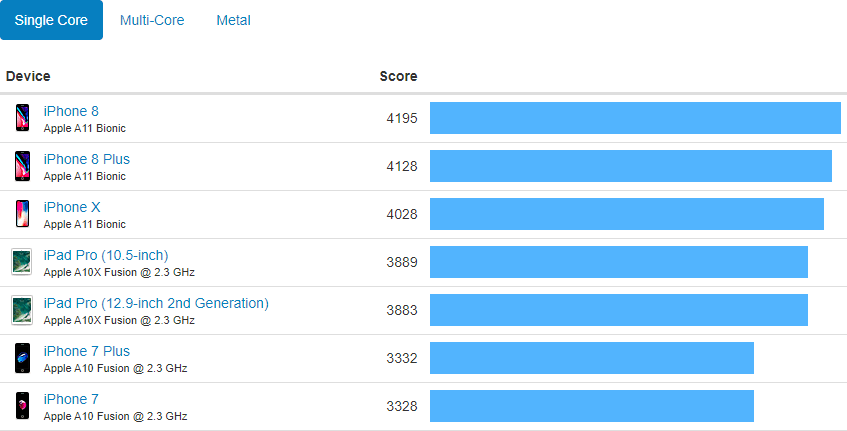Viewport: 847px width, 431px height.
Task: Open the Metal tab
Action: click(x=233, y=20)
